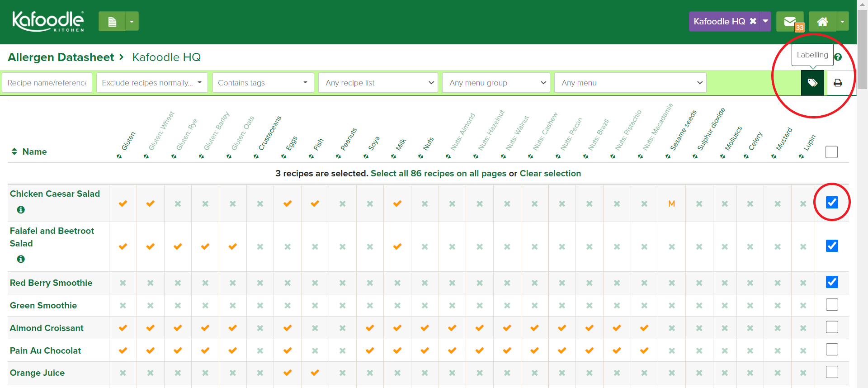Click Gluten cross in Green Smoothie row
Screen dimensions: 868x388
tap(123, 305)
